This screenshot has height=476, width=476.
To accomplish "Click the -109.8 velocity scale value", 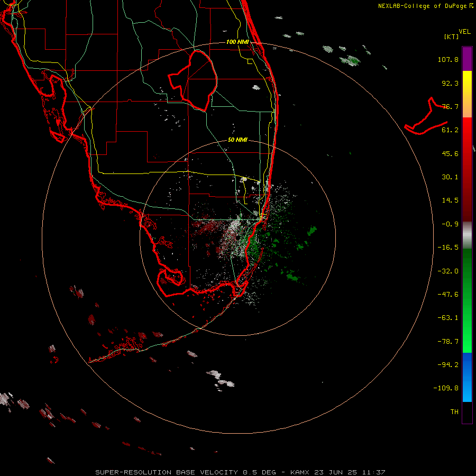I will [x=446, y=388].
